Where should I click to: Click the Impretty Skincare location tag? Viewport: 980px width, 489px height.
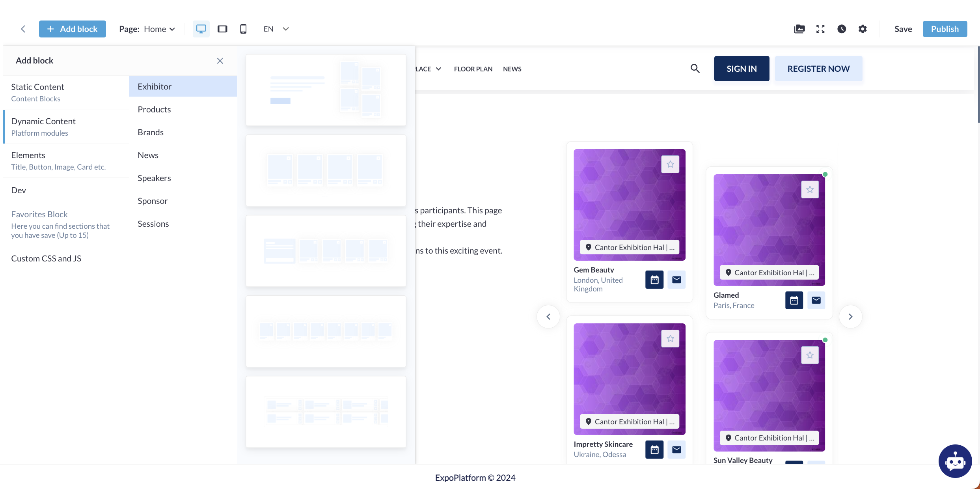point(630,422)
